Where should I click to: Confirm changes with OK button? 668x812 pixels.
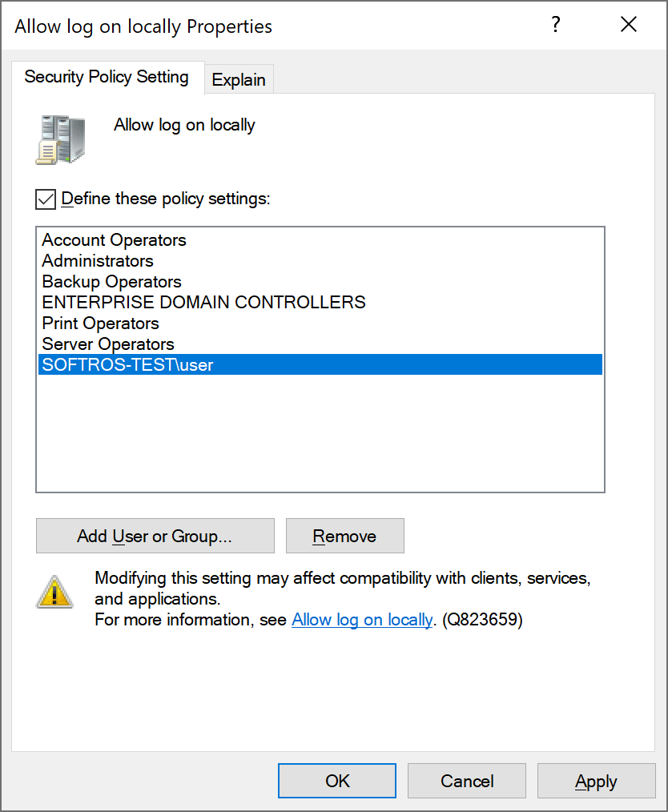[337, 781]
